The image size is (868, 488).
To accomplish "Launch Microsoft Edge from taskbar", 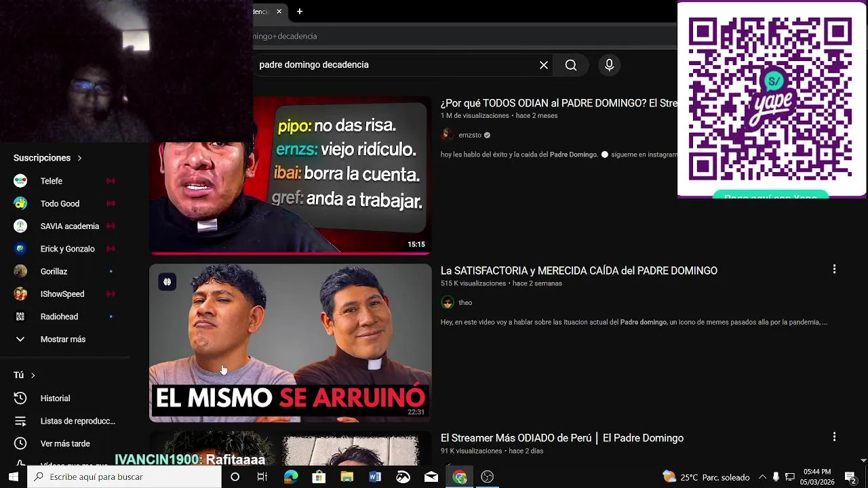I will click(291, 477).
